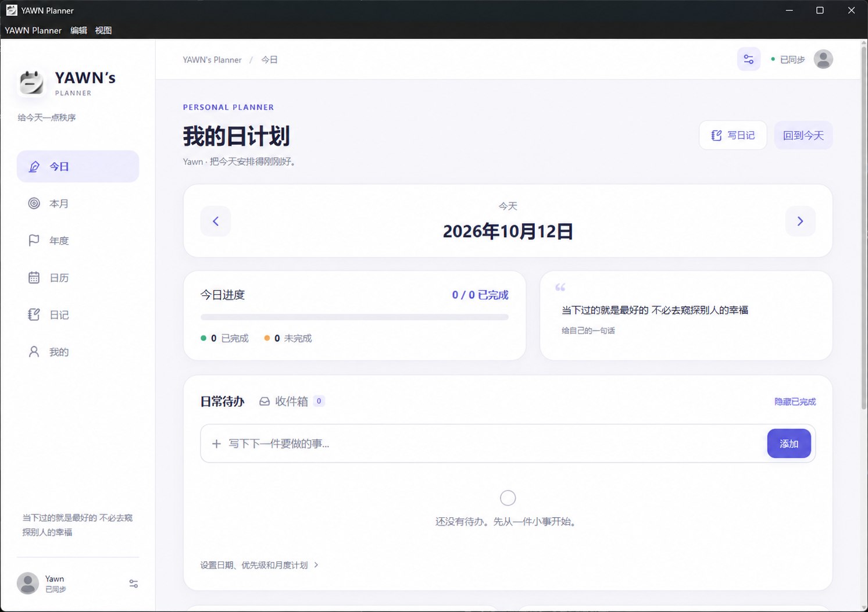
Task: Click the empty-state circle above 还没有待办
Action: click(508, 498)
